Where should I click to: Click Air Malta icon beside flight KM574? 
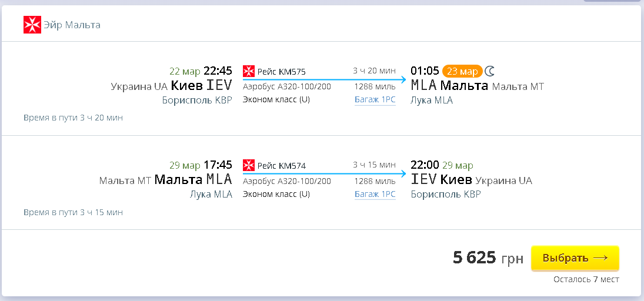pos(248,166)
